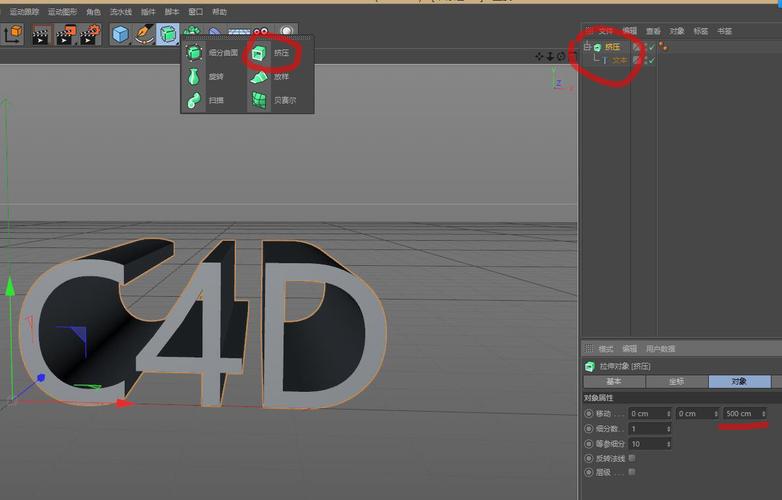782x500 pixels.
Task: Open the render settings clapperboard with gear
Action: click(x=89, y=35)
